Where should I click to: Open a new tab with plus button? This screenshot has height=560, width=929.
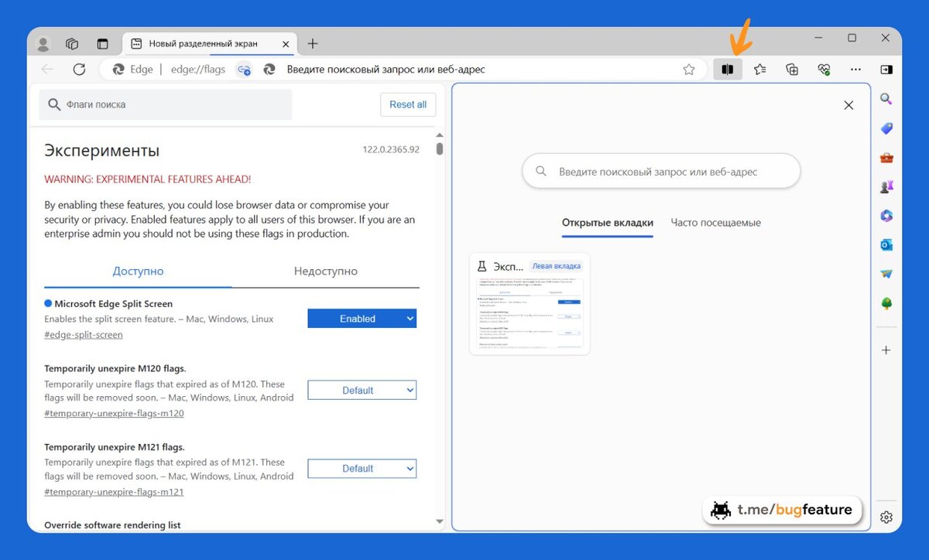(x=312, y=43)
